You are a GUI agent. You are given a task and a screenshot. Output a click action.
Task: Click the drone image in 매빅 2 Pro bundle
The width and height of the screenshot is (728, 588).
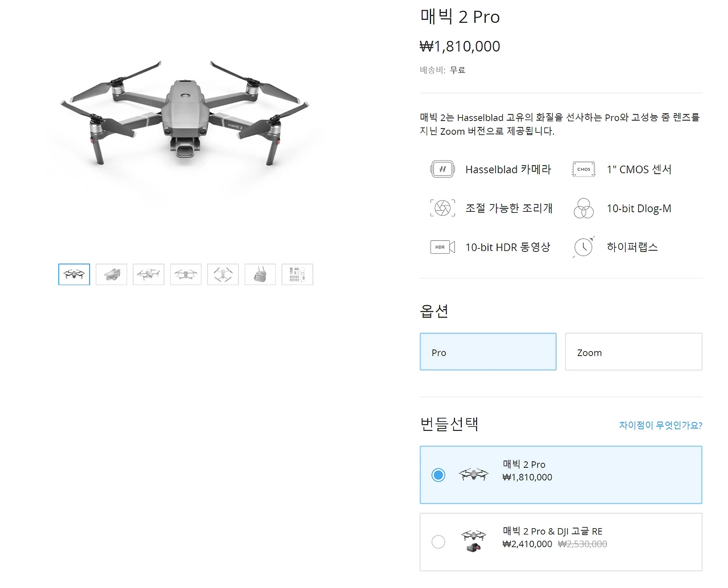473,475
